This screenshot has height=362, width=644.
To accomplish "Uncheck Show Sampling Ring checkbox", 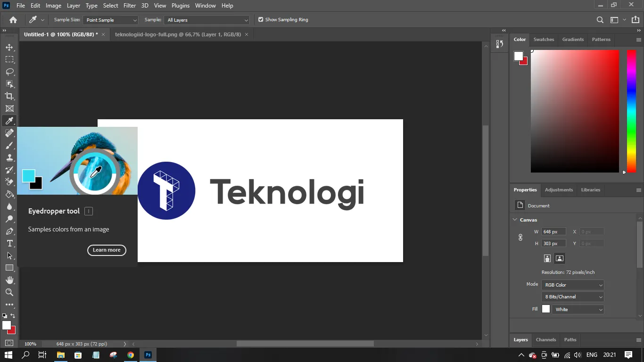I will point(261,20).
